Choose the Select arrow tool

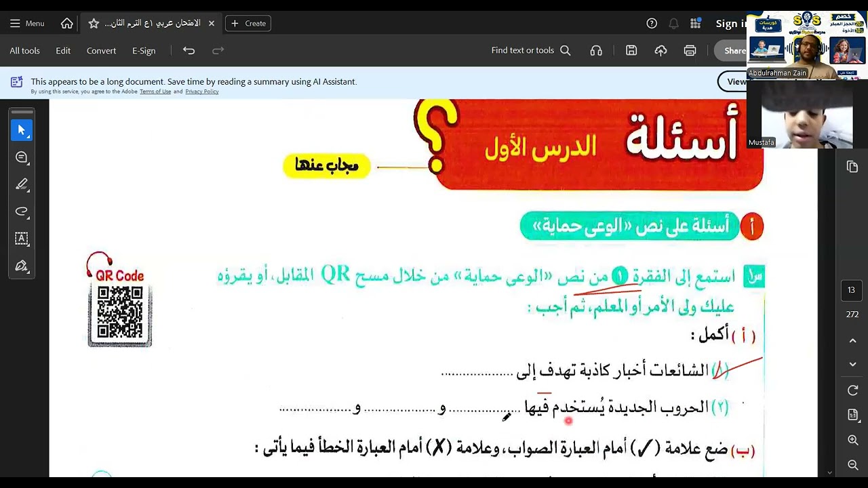(22, 130)
